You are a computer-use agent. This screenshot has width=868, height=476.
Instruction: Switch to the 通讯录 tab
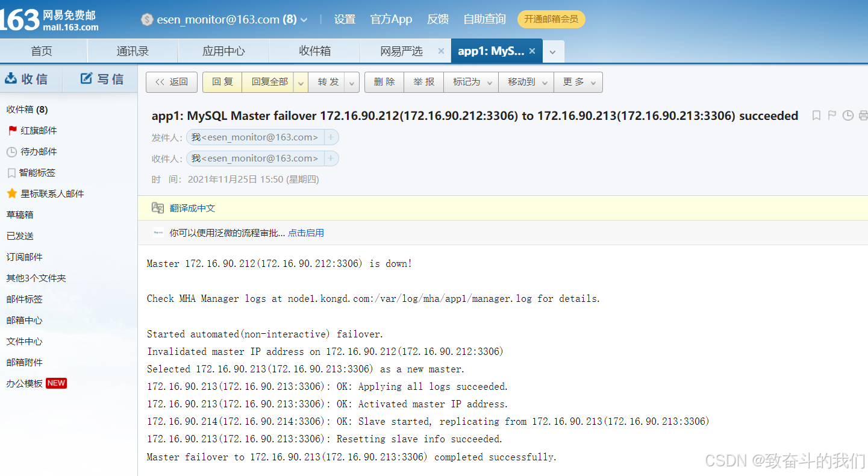tap(133, 51)
